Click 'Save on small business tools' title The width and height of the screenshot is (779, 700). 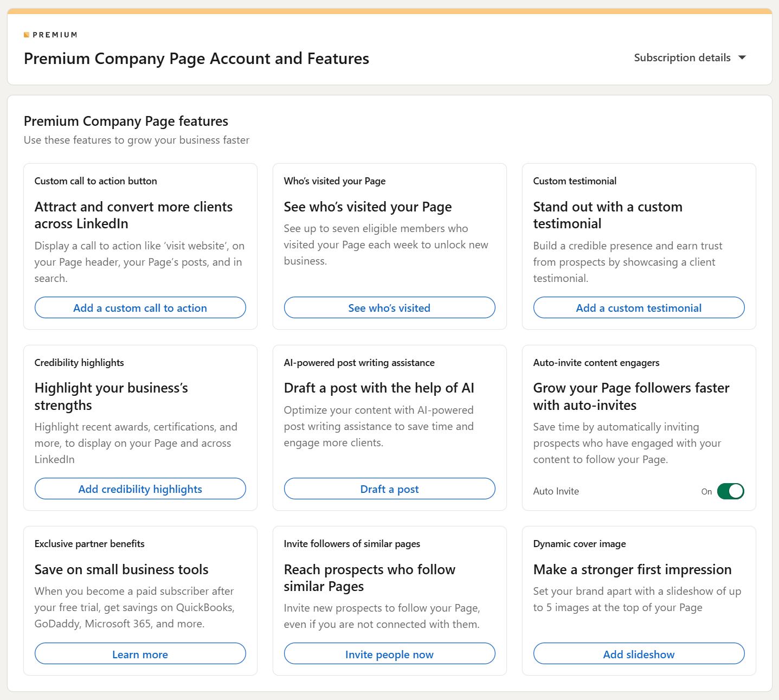(x=121, y=570)
